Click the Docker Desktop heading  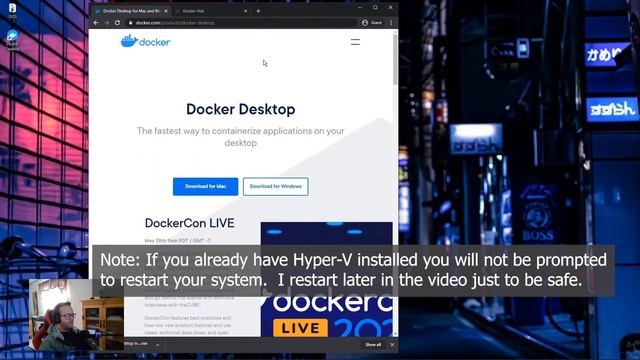(x=240, y=109)
